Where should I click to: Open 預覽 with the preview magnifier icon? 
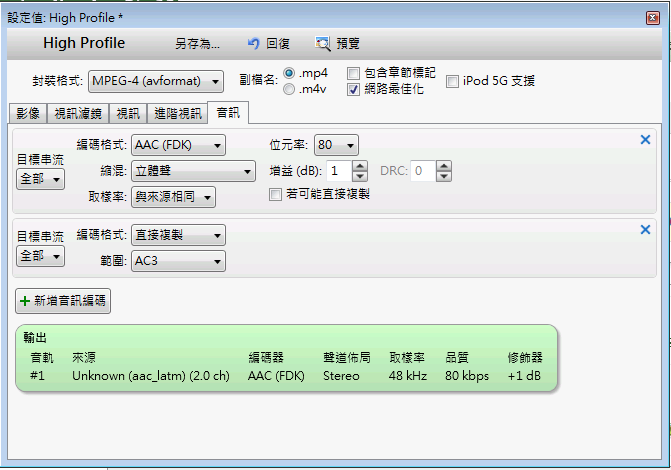(323, 43)
